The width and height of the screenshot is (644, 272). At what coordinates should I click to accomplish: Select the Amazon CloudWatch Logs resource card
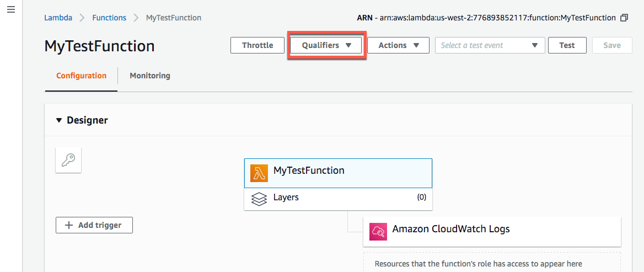(x=492, y=231)
